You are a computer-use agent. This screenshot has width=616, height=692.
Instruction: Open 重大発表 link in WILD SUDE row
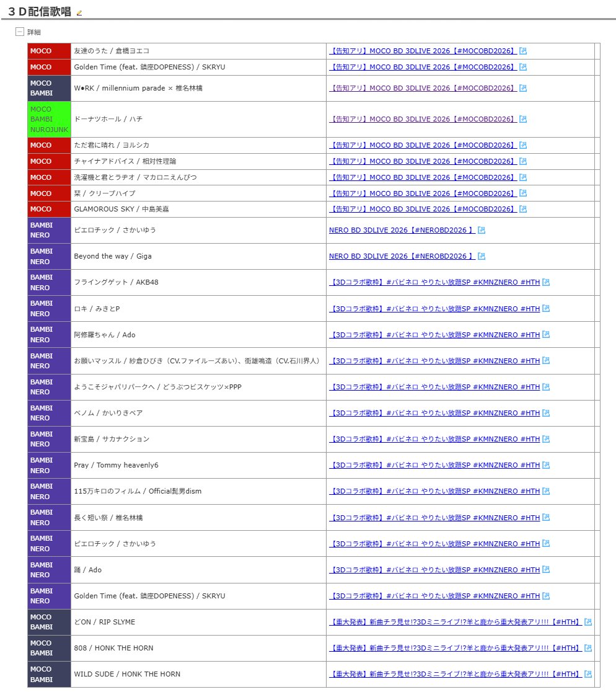pyautogui.click(x=455, y=674)
